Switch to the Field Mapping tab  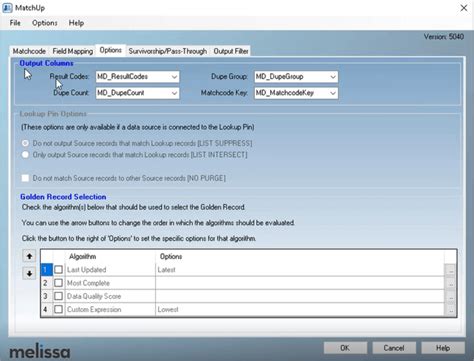73,51
